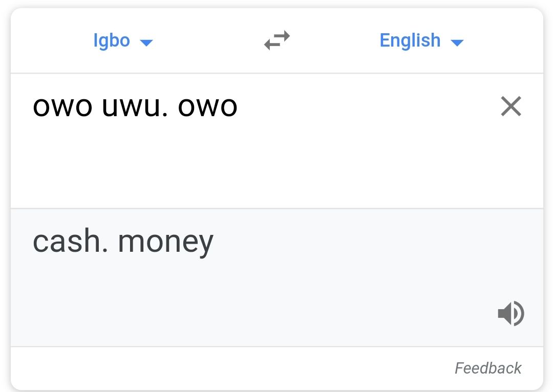The width and height of the screenshot is (553, 392).
Task: Expand the chevron next to English
Action: coord(456,42)
